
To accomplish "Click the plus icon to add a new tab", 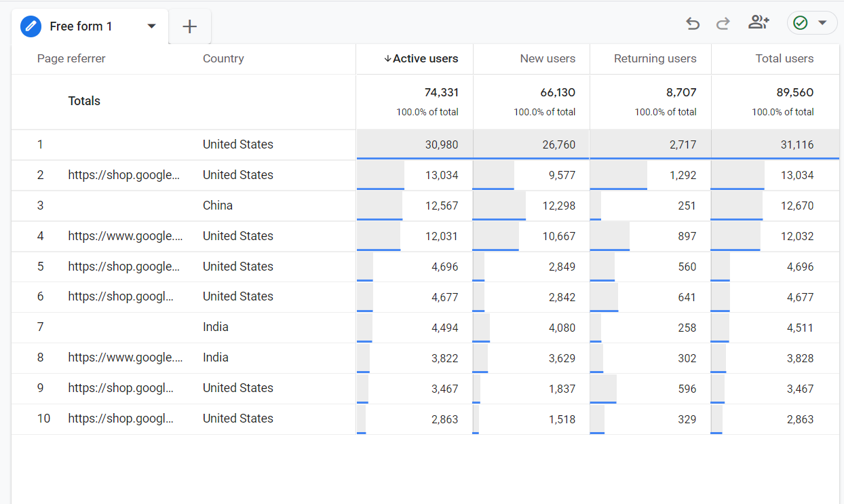I will click(189, 26).
